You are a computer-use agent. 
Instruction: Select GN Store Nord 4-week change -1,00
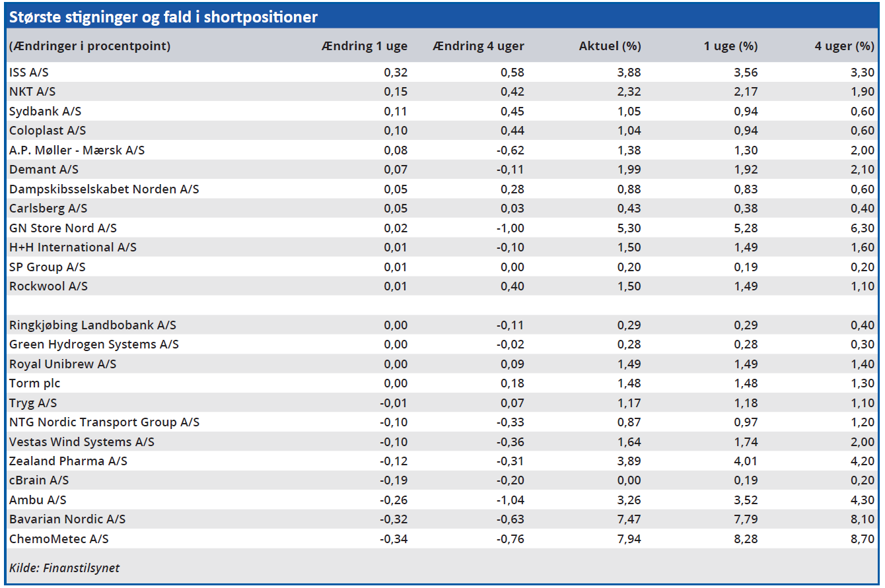click(x=511, y=228)
